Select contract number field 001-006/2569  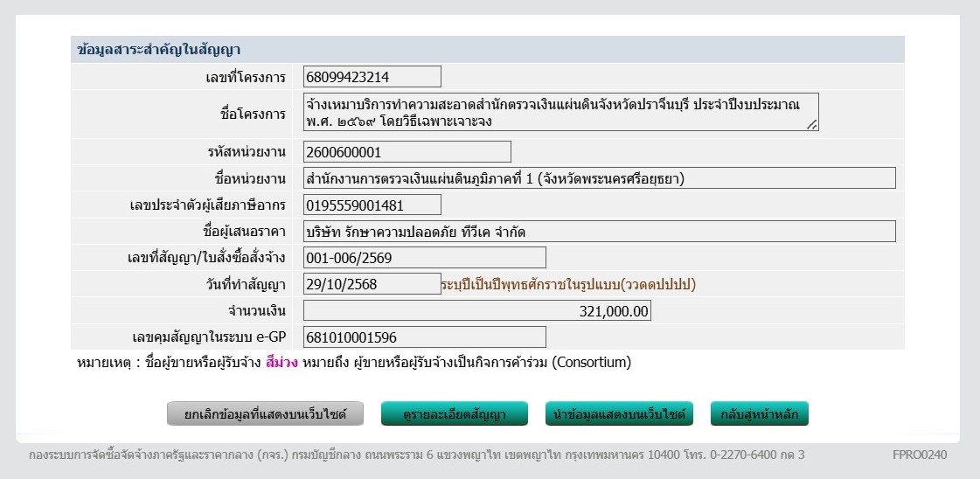tap(425, 257)
